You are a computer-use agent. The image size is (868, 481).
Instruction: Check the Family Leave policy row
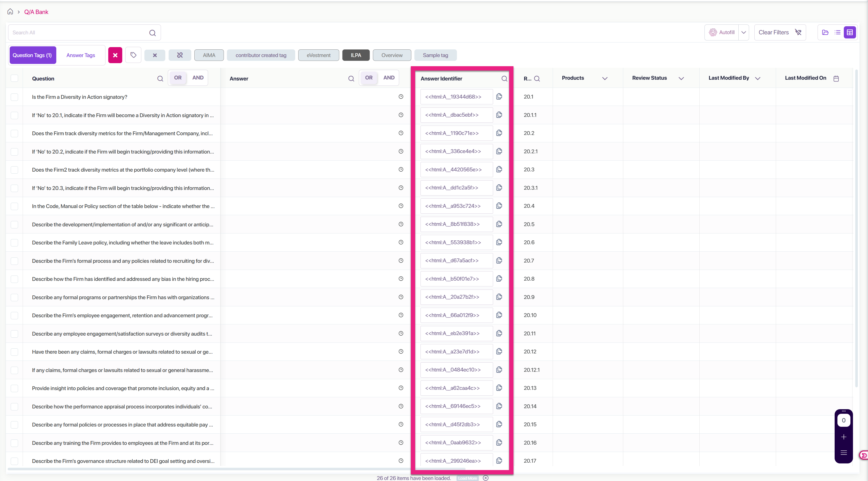14,242
